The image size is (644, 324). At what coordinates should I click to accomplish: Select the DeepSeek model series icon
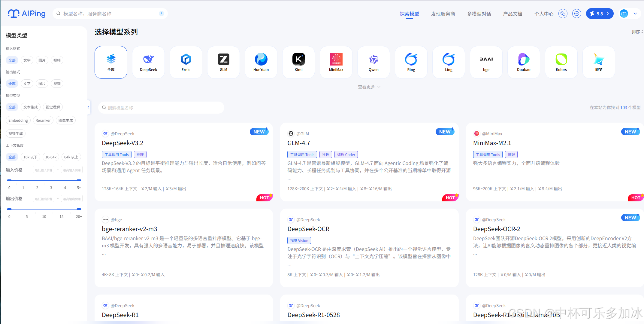(148, 62)
